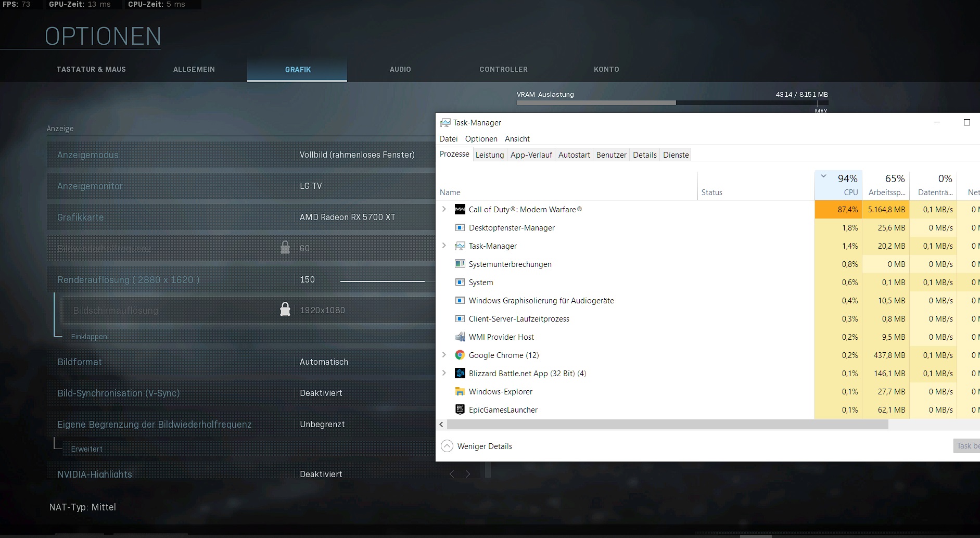Collapse the Renderauflösung section via Einklappen

point(89,337)
